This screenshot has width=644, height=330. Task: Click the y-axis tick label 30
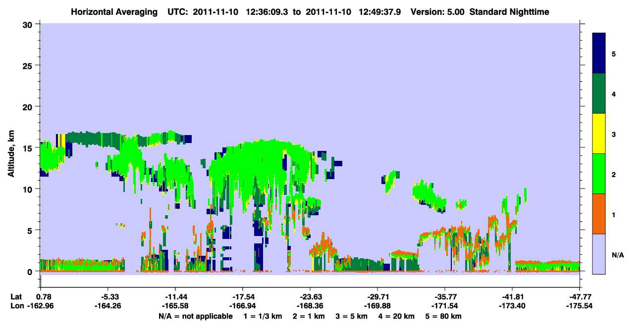tap(29, 24)
